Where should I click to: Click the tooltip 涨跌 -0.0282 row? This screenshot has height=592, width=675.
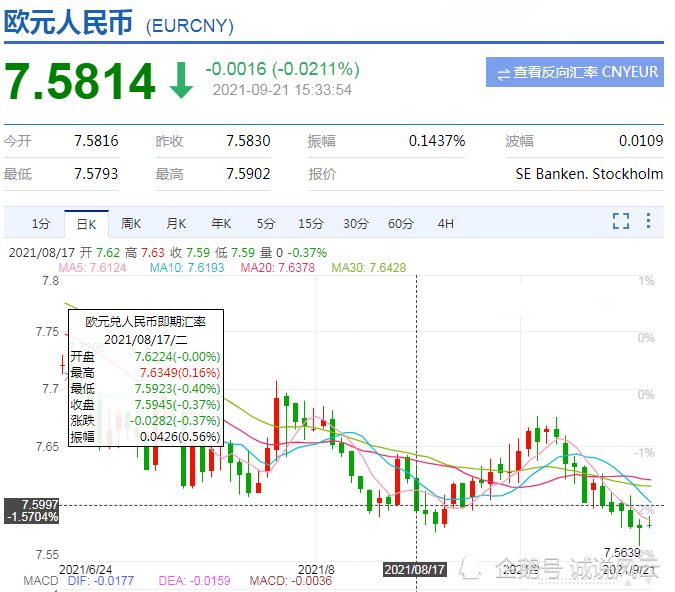(x=146, y=421)
